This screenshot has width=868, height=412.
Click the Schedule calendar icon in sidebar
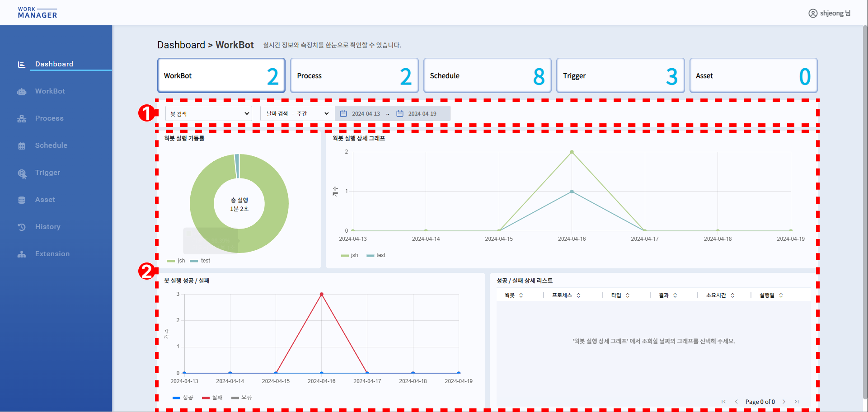[x=22, y=146]
